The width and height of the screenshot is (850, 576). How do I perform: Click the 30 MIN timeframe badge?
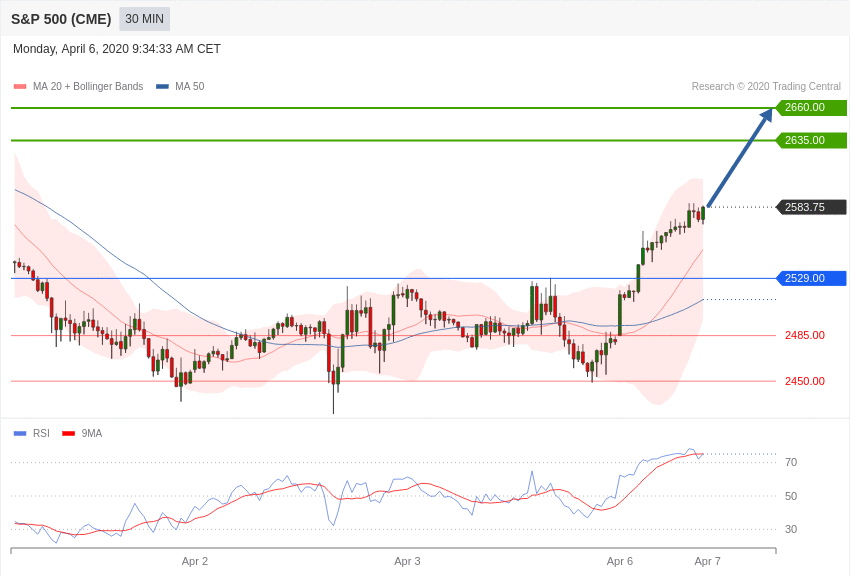pos(144,19)
